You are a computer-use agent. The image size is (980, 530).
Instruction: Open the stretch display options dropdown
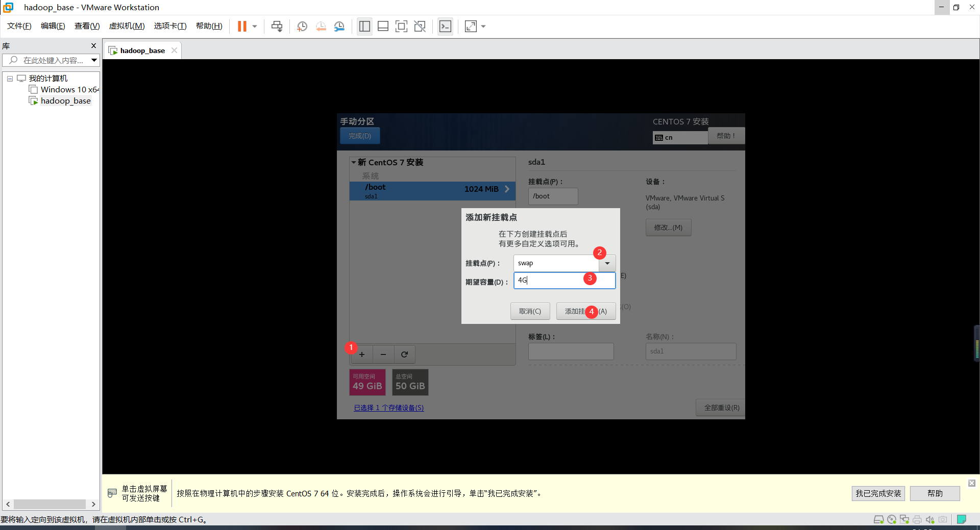(483, 27)
